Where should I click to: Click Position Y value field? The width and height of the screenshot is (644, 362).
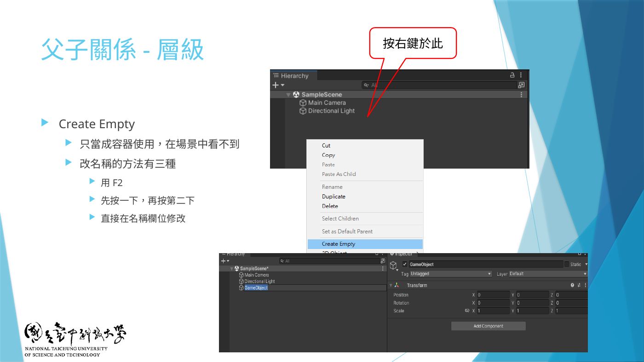pyautogui.click(x=532, y=295)
